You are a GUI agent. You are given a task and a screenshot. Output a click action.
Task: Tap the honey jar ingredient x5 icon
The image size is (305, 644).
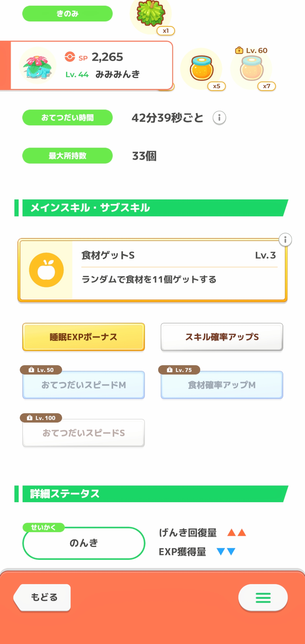[x=201, y=68]
